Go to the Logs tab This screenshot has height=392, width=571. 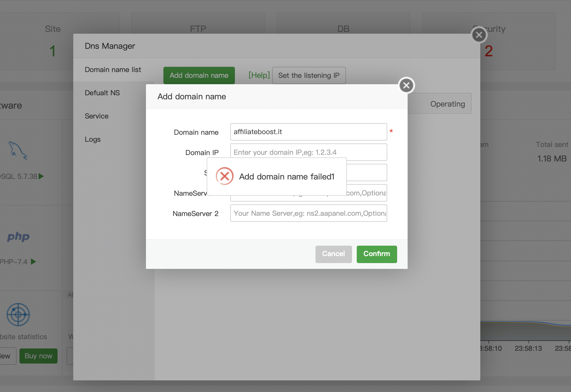[93, 139]
